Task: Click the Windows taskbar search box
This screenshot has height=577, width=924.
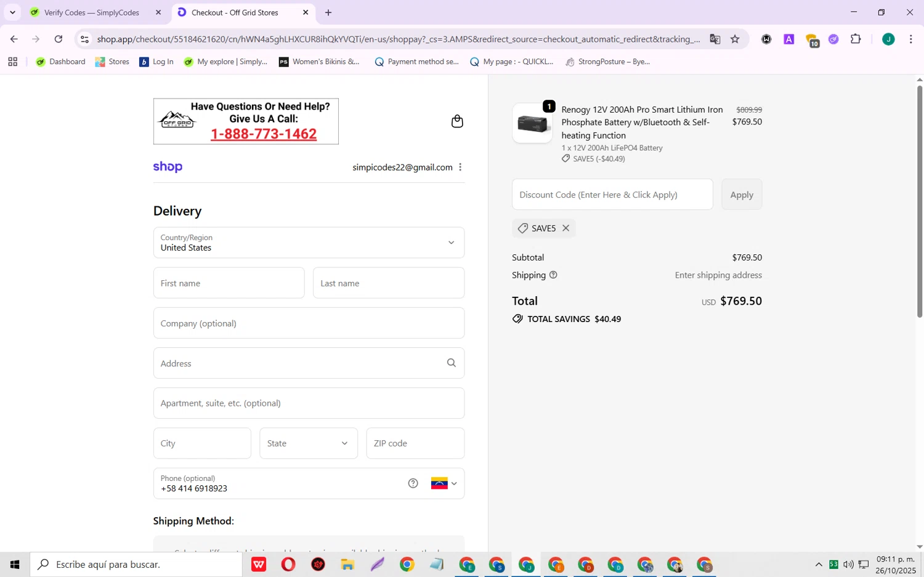Action: pyautogui.click(x=136, y=564)
